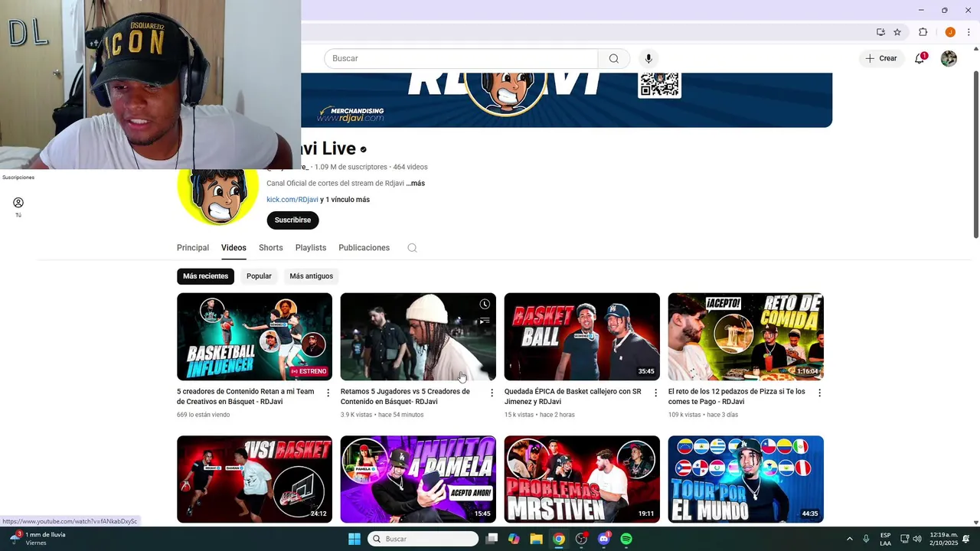This screenshot has height=551, width=980.
Task: Open Spotify from the taskbar
Action: tap(626, 539)
